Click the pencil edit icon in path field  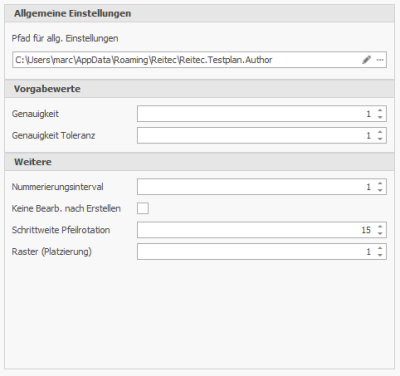point(366,60)
